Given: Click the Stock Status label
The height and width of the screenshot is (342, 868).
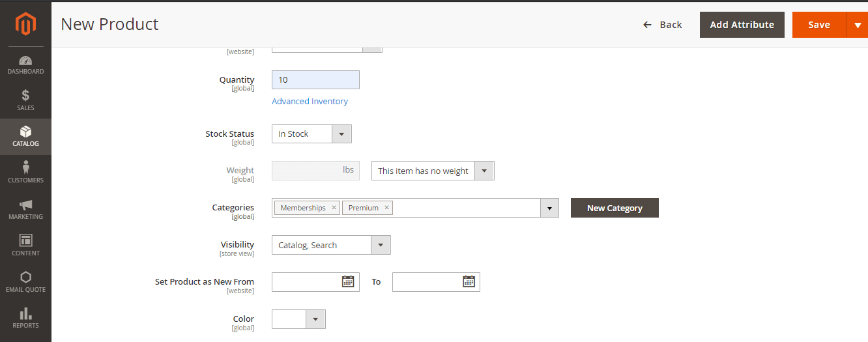Looking at the screenshot, I should (230, 134).
